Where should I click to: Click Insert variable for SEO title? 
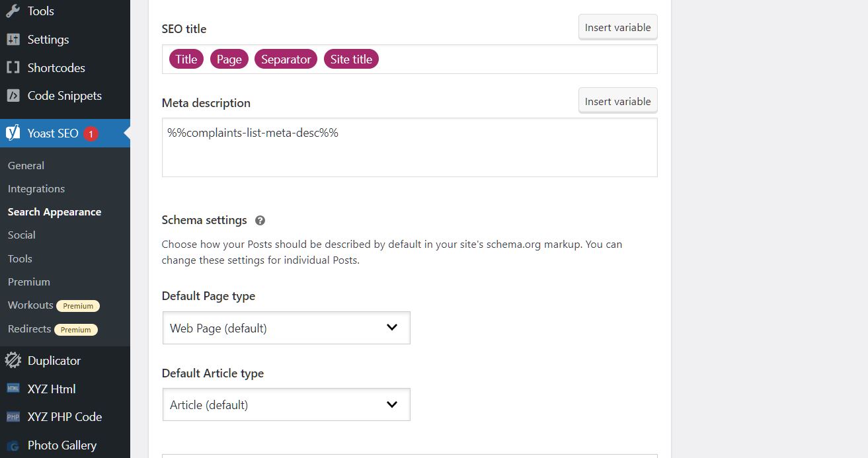pos(617,27)
